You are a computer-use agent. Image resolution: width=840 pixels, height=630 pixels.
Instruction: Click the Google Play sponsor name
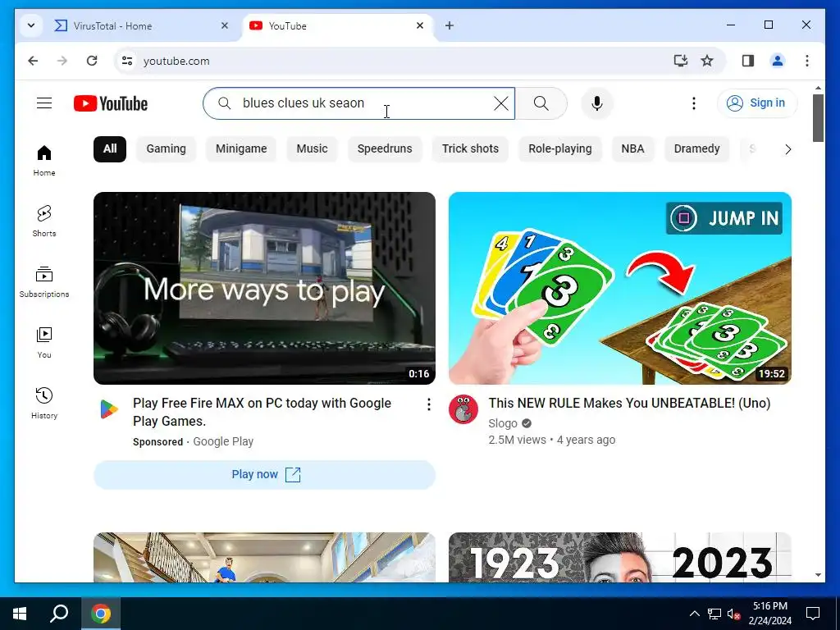tap(223, 441)
